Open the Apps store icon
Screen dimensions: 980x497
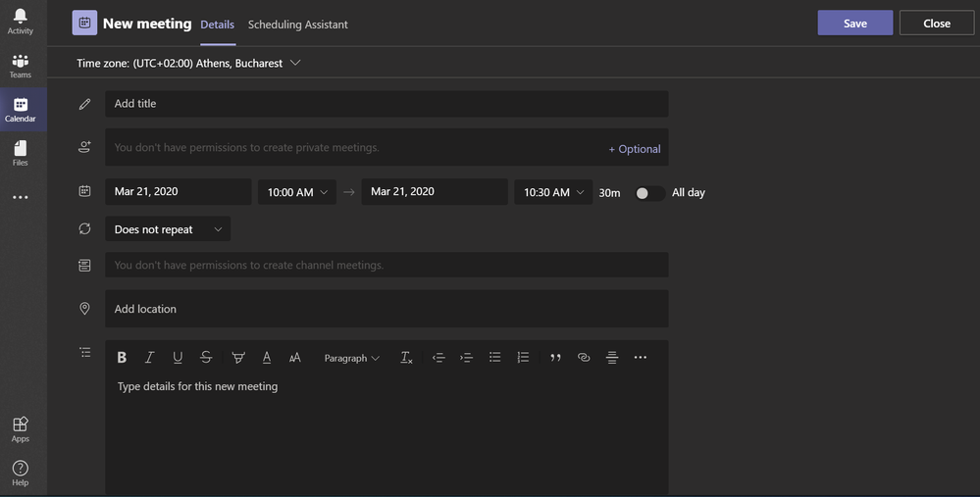tap(20, 429)
